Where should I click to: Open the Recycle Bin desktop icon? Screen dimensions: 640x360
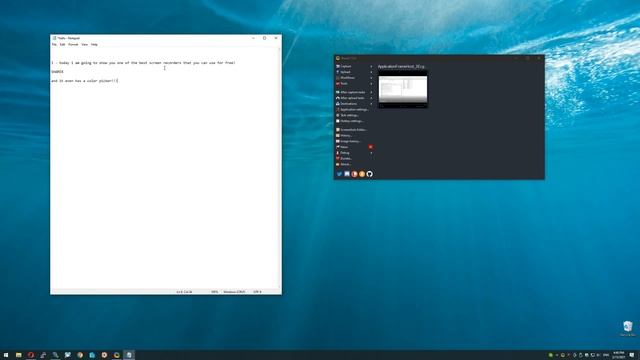(628, 329)
